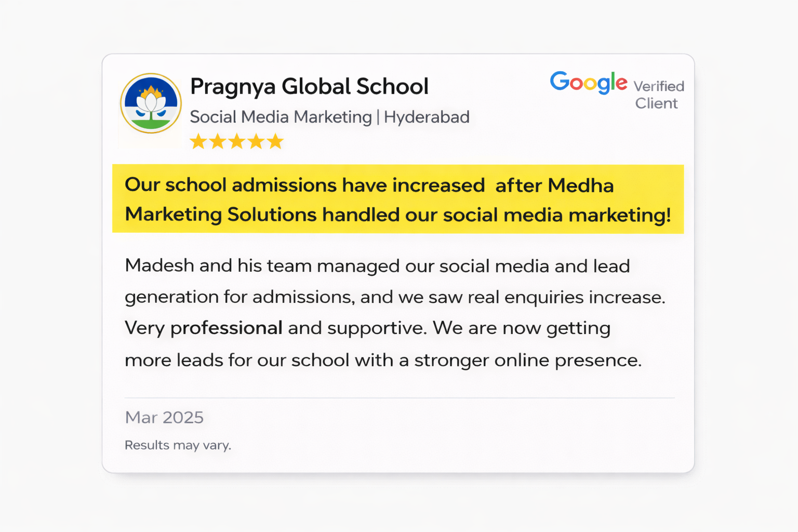Click the divider line above the date
This screenshot has width=798, height=532.
[399, 398]
